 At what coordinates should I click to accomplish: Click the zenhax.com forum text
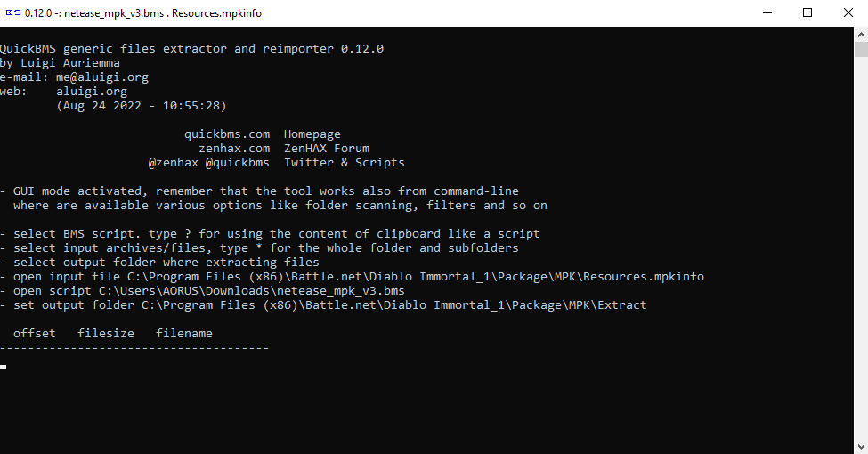[x=234, y=149]
